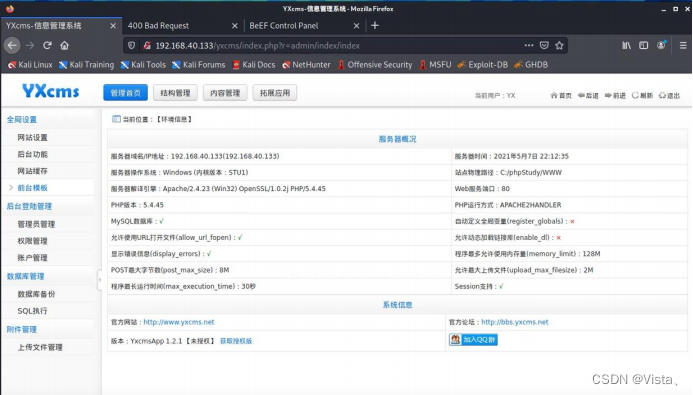This screenshot has width=693, height=395.
Task: Open 网站设置 in the sidebar
Action: (32, 137)
